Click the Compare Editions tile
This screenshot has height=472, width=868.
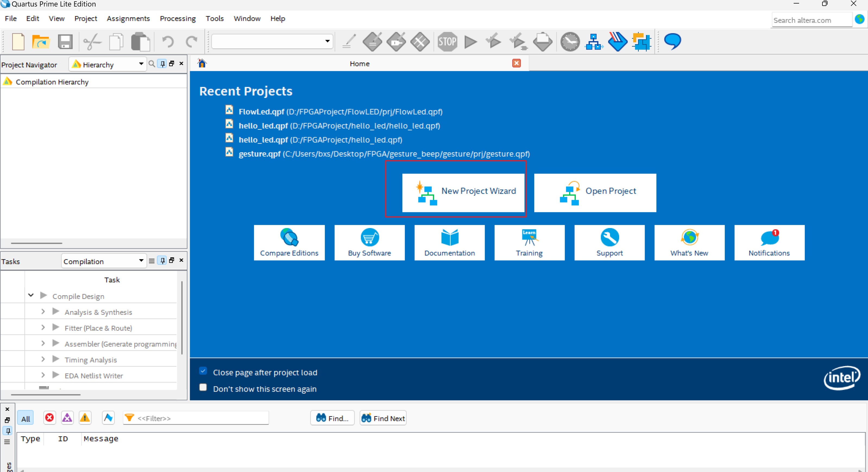(289, 243)
